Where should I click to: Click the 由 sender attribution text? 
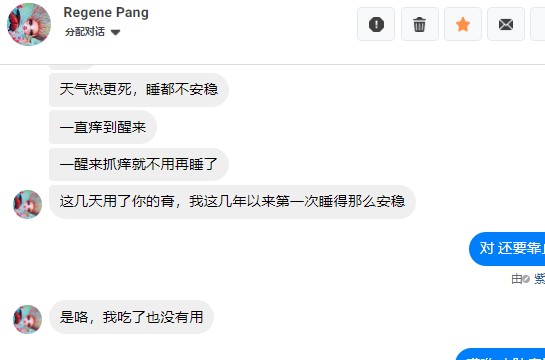click(516, 279)
